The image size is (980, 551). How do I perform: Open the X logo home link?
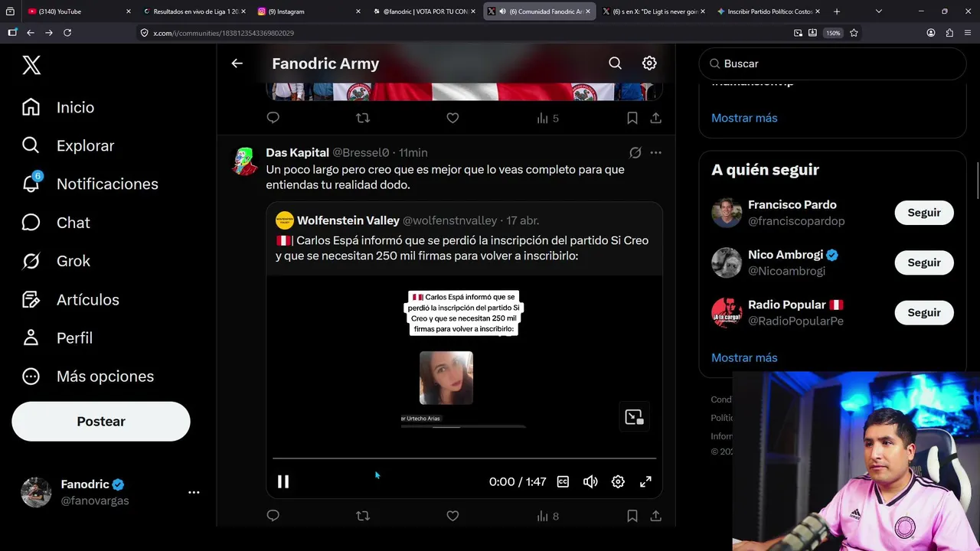point(31,65)
